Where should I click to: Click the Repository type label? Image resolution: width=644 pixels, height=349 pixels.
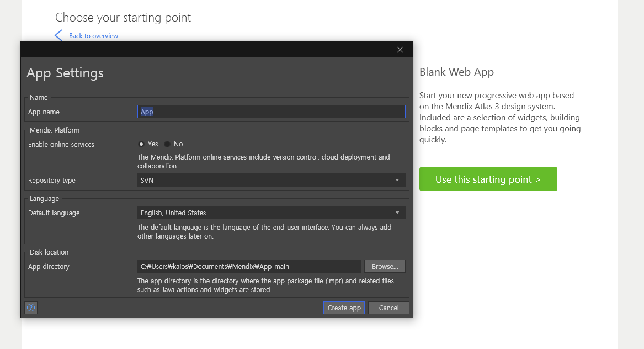(52, 181)
